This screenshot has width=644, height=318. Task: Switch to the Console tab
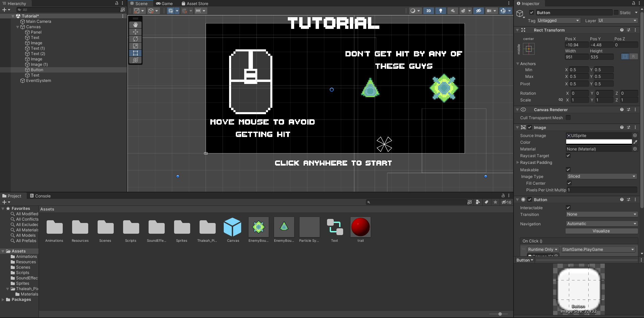pyautogui.click(x=40, y=196)
